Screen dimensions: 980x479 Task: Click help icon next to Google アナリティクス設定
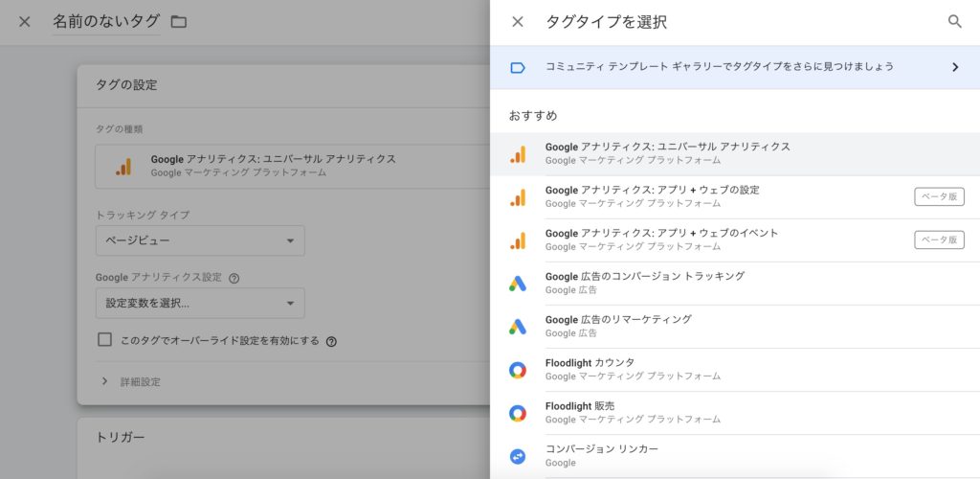(234, 278)
